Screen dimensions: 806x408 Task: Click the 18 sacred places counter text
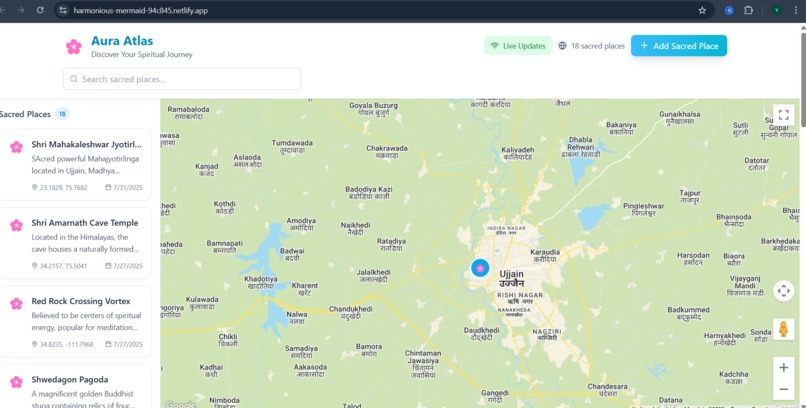[598, 46]
